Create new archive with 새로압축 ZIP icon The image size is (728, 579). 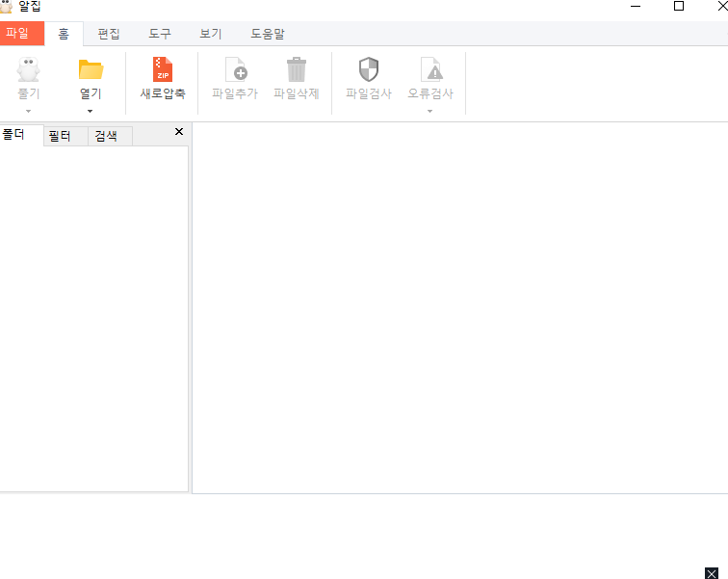163,69
